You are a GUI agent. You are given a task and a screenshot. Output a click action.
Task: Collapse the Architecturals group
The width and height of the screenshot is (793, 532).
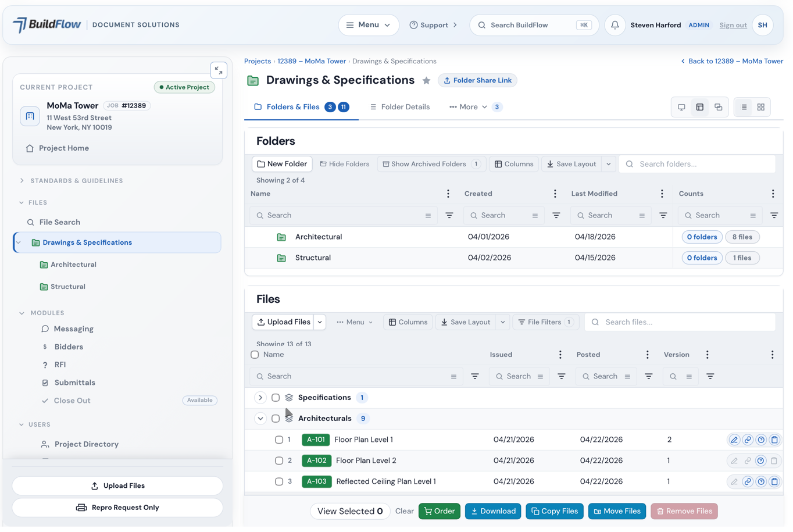260,419
